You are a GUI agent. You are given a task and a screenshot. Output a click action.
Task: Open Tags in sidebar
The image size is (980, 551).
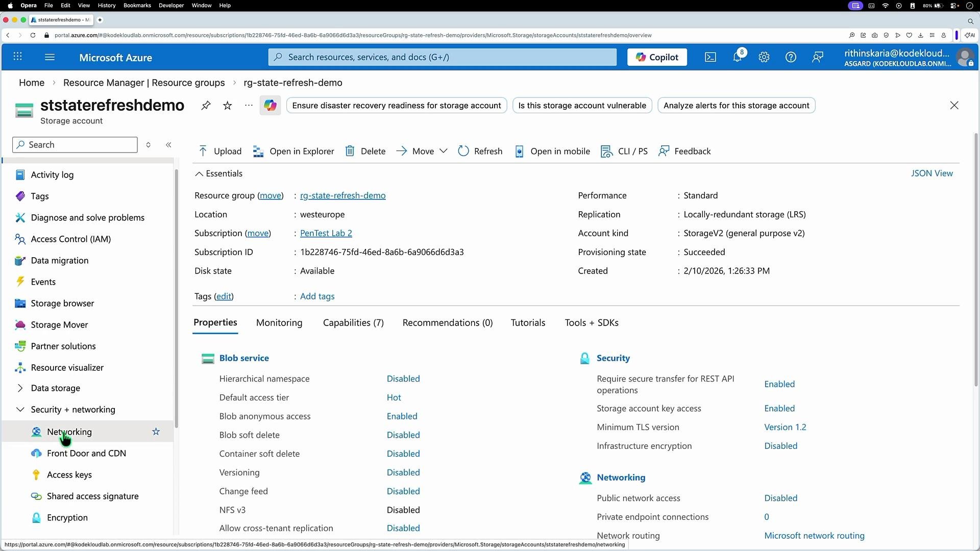pyautogui.click(x=40, y=196)
